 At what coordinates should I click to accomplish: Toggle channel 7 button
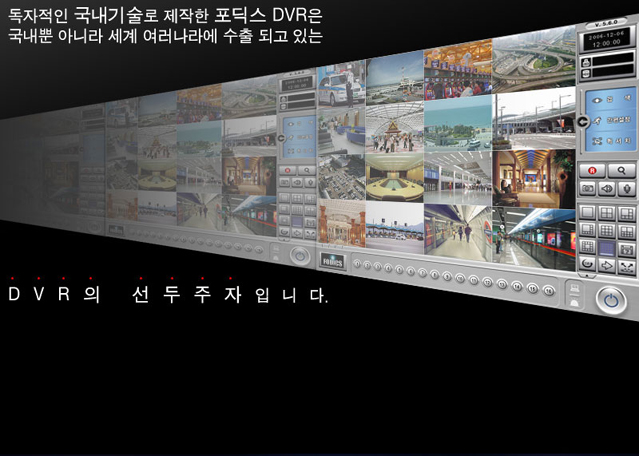[x=423, y=273]
